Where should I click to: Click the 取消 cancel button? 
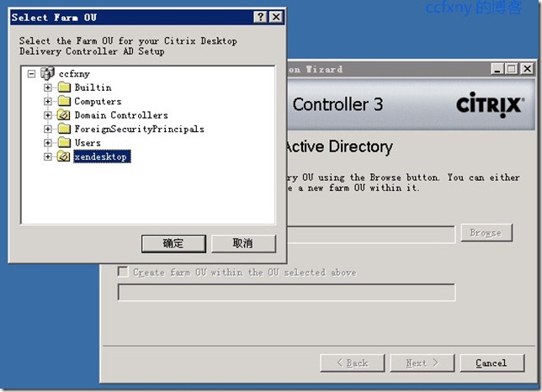243,243
